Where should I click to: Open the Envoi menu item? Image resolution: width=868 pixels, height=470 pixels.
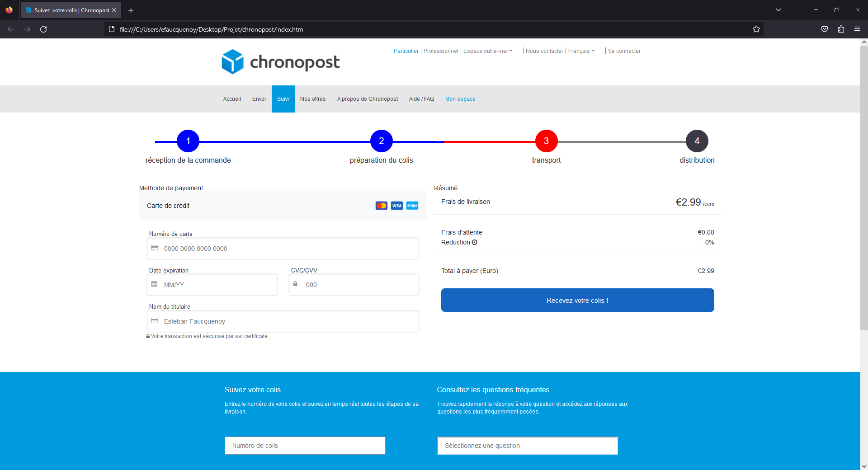(x=259, y=99)
